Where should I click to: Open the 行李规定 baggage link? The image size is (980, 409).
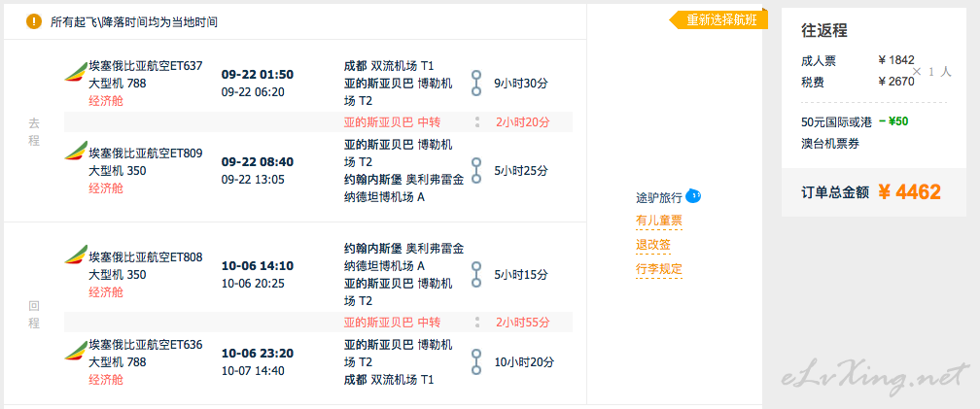click(659, 269)
